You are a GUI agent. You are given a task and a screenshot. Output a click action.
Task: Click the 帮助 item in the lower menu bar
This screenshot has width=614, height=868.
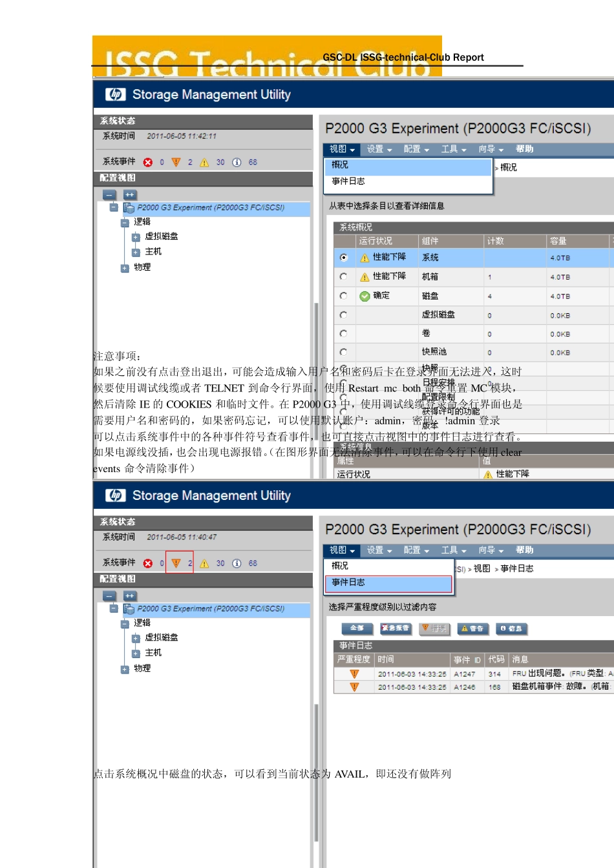pyautogui.click(x=525, y=550)
